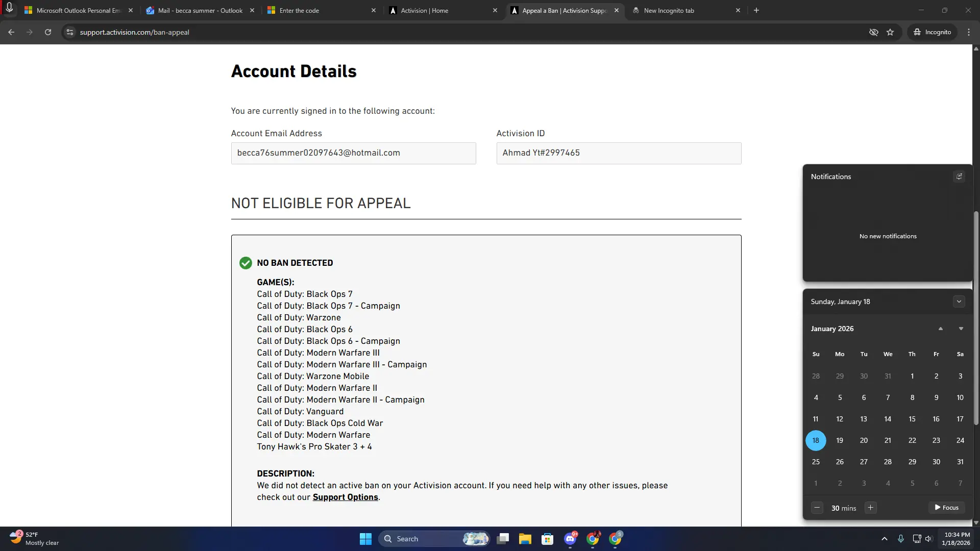Open a new browser tab
Viewport: 980px width, 551px height.
(x=756, y=10)
